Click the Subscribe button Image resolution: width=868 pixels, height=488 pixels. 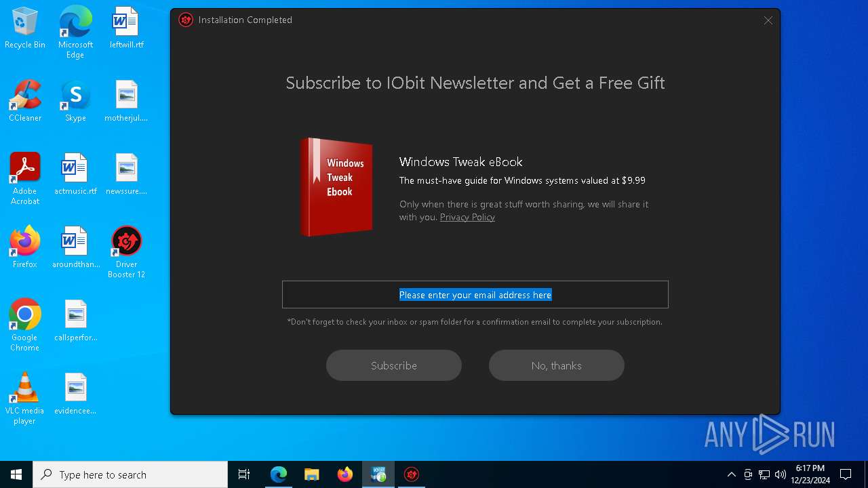pyautogui.click(x=394, y=365)
